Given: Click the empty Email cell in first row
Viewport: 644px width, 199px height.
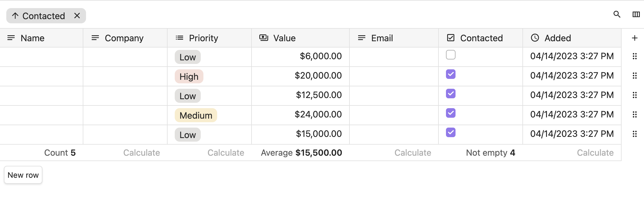Looking at the screenshot, I should coord(394,56).
